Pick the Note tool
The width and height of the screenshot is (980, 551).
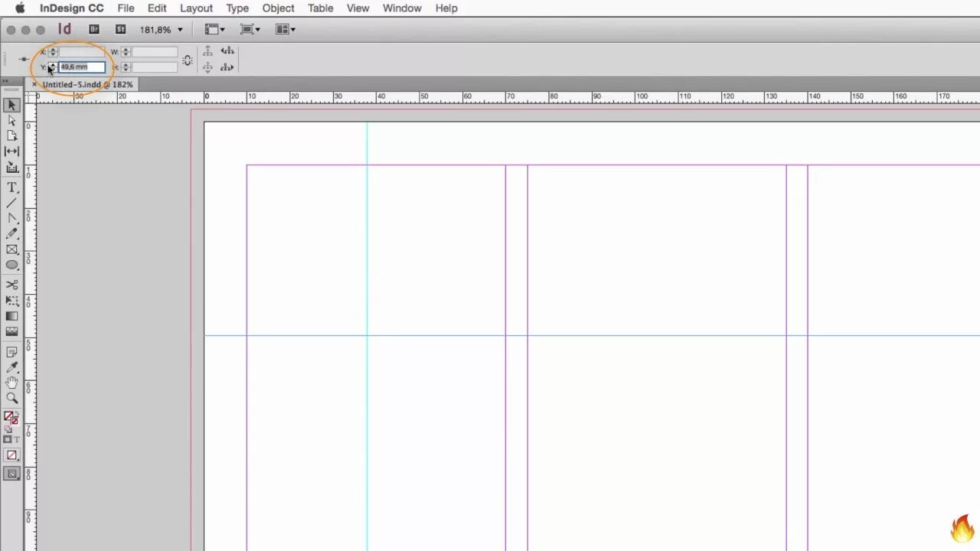[11, 352]
